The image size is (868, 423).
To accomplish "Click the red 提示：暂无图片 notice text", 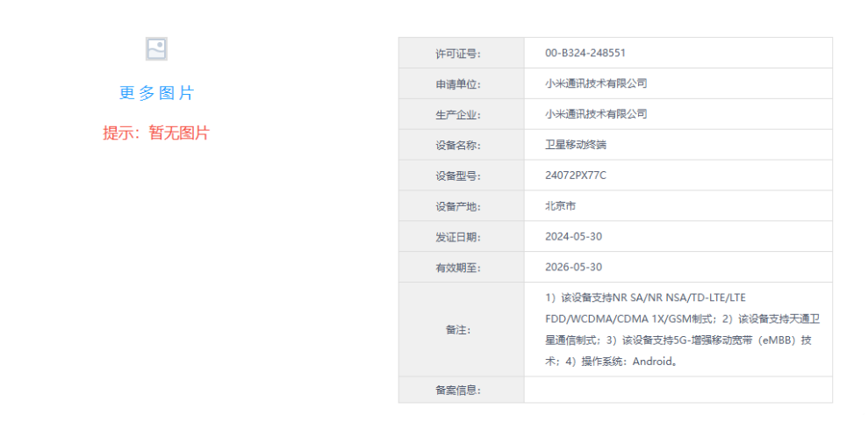I will click(156, 133).
